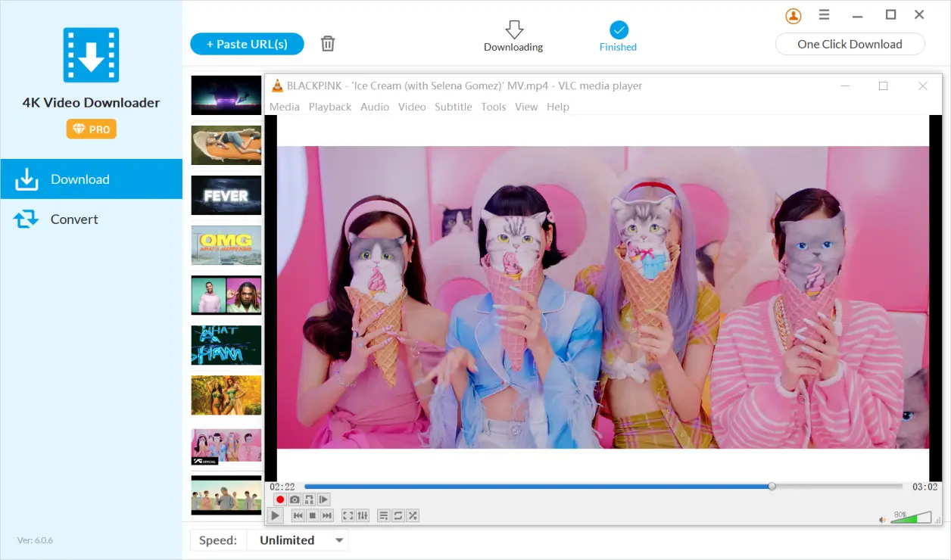951x560 pixels.
Task: Toggle loop mode in VLC
Action: 398,515
